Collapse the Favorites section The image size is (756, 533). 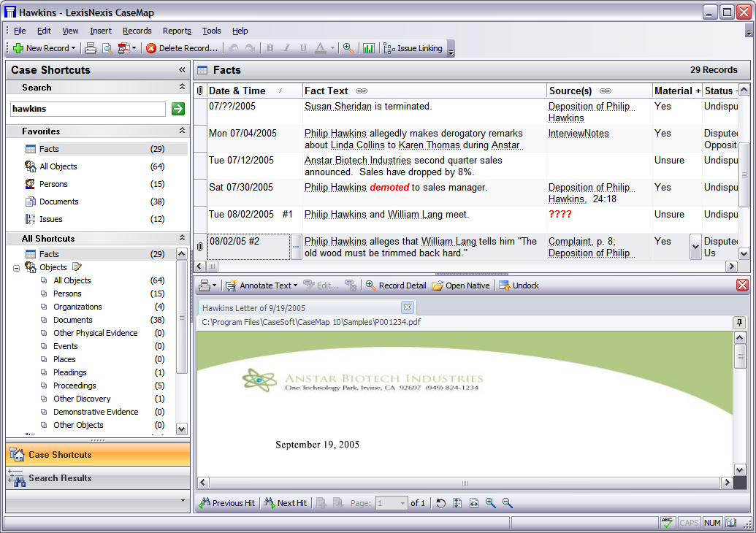[182, 131]
